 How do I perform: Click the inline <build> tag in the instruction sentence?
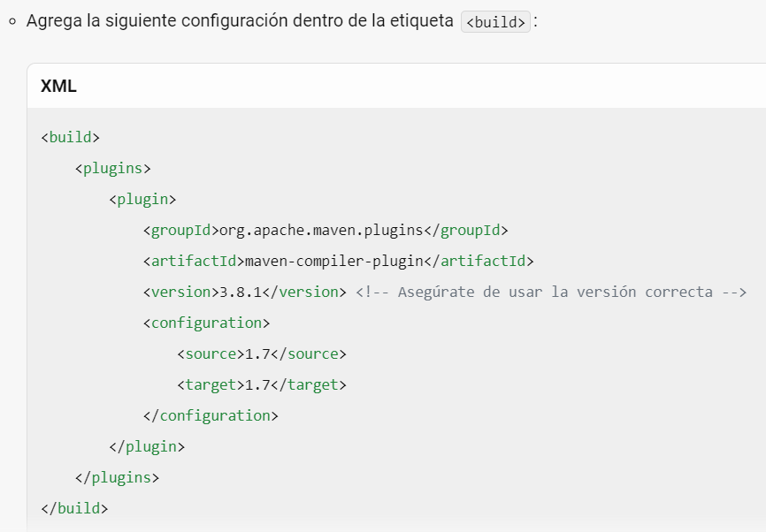click(x=496, y=21)
